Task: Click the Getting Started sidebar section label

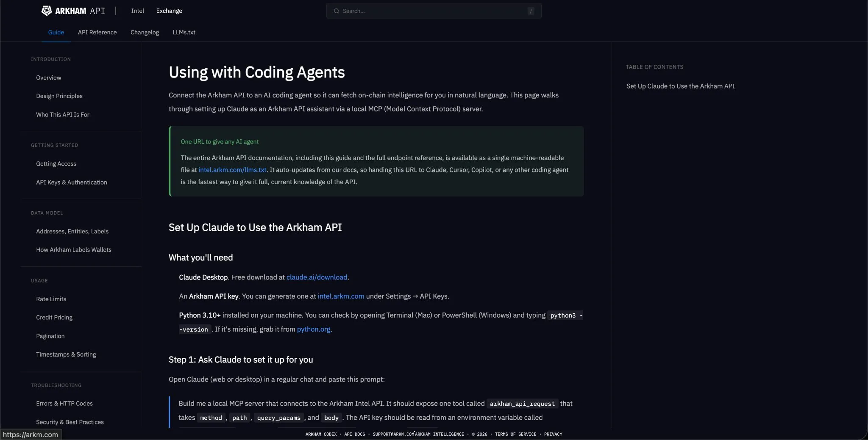Action: point(54,145)
